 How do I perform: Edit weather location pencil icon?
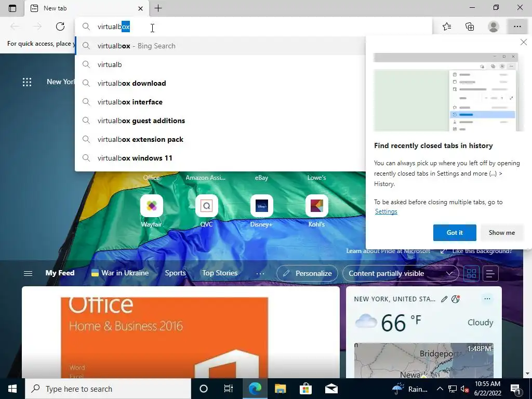tap(444, 299)
